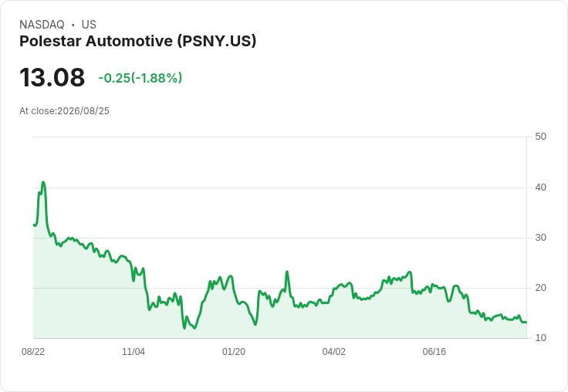Screen dimensions: 568x392
Task: Select the US market label
Action: [89, 25]
